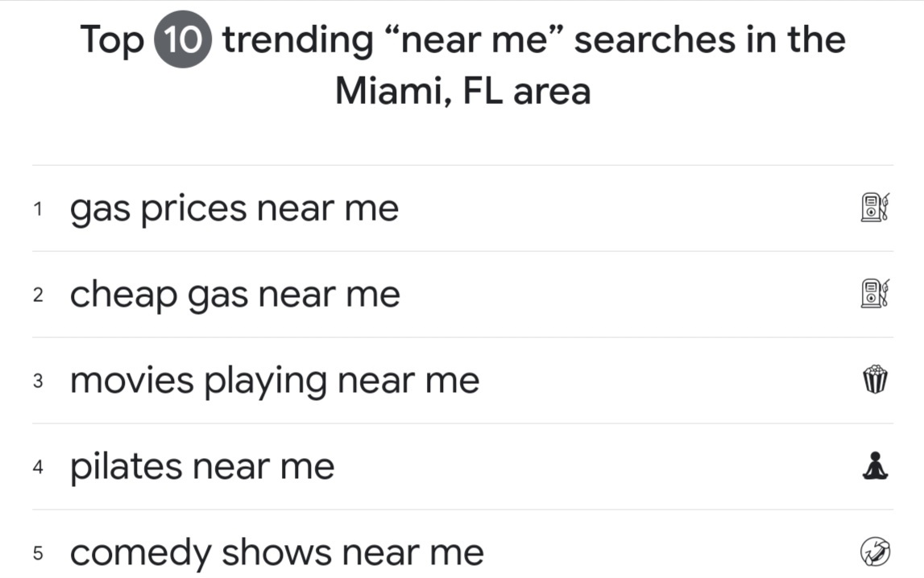Select 'comedy shows near me' entry

click(277, 553)
